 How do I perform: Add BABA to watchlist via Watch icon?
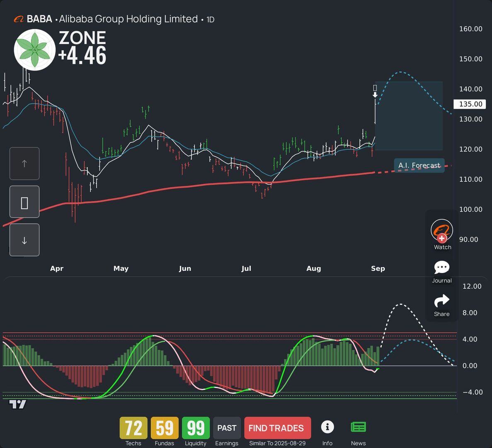click(x=442, y=231)
